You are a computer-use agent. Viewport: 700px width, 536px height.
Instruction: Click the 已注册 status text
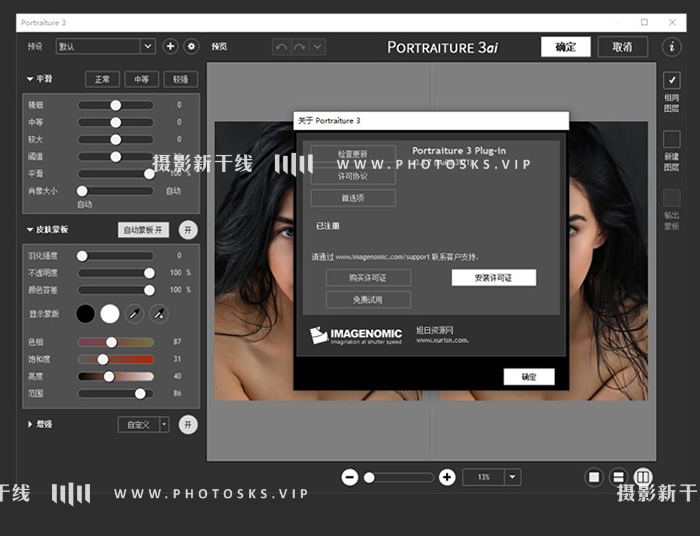pyautogui.click(x=328, y=226)
